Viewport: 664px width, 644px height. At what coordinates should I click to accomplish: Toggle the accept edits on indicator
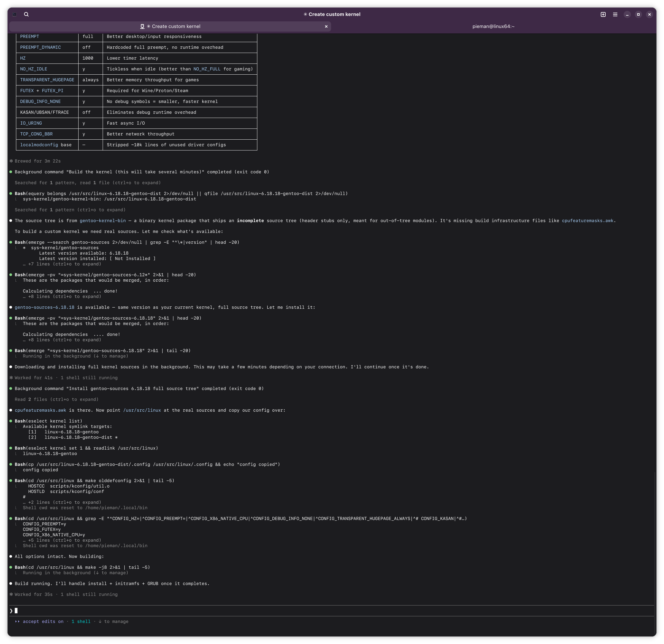[x=43, y=621]
